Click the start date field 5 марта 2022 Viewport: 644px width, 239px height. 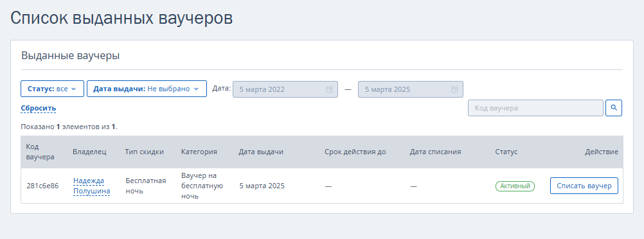pos(285,89)
